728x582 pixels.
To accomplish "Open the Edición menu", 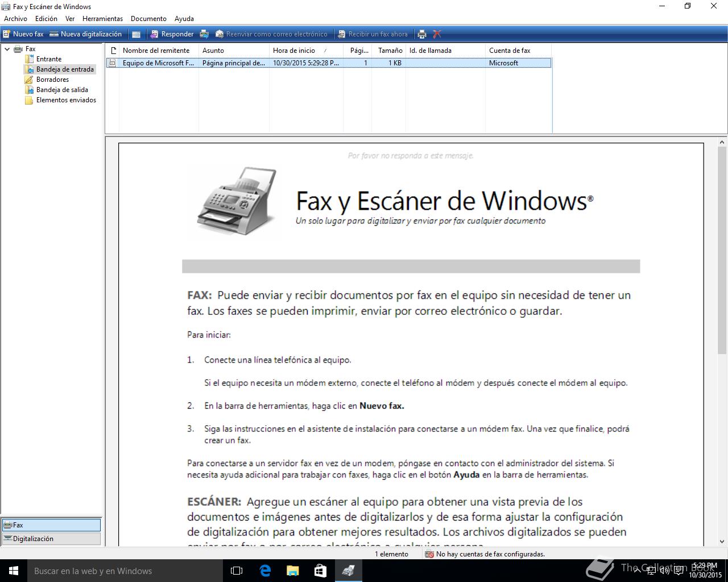I will (46, 19).
